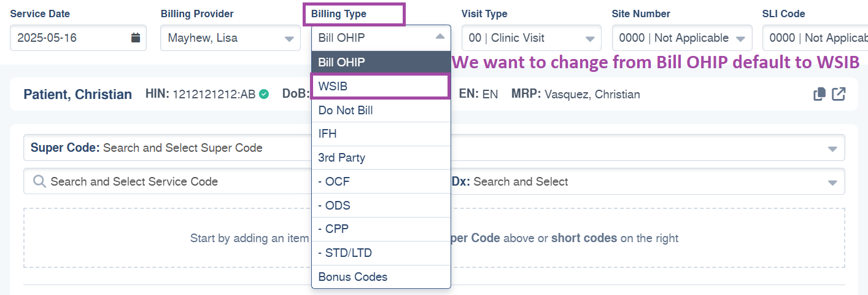Click the green HIN validation checkmark
This screenshot has width=868, height=295.
point(263,94)
